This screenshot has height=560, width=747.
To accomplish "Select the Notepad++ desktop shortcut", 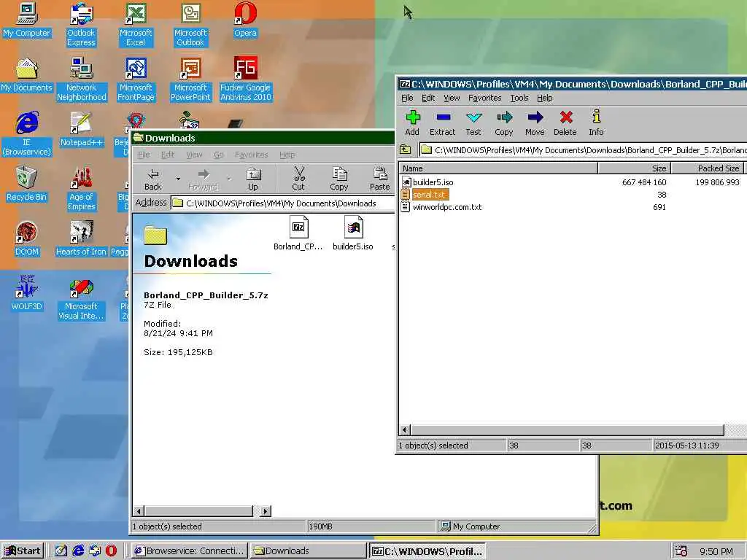I will (81, 130).
